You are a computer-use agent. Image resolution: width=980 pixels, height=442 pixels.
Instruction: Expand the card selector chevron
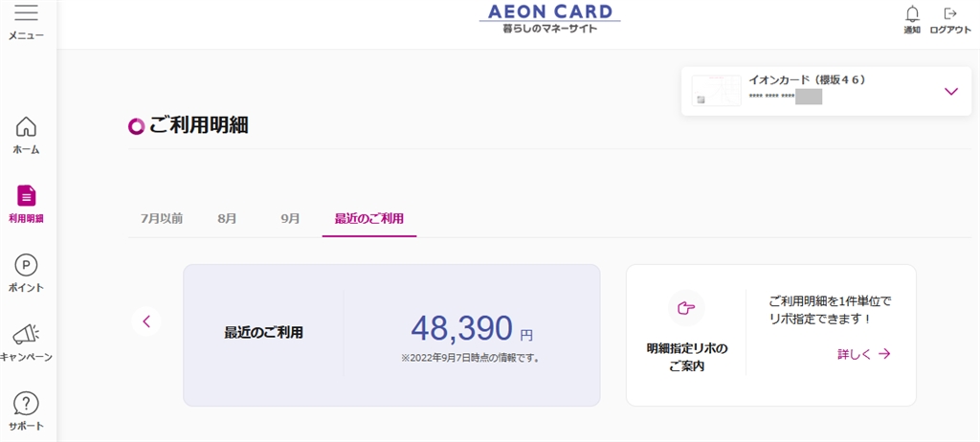[950, 92]
